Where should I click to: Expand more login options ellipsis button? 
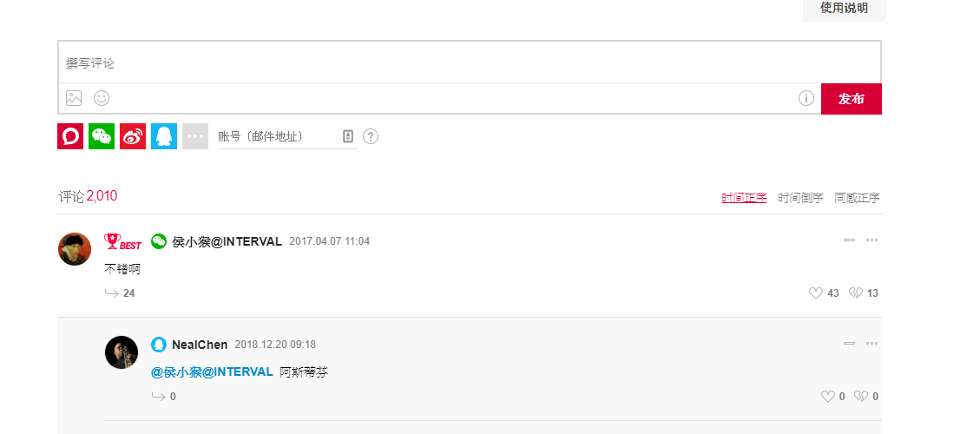tap(195, 136)
